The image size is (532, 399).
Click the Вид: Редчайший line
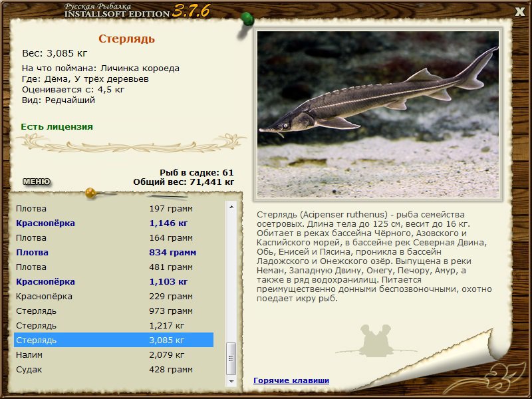click(59, 100)
